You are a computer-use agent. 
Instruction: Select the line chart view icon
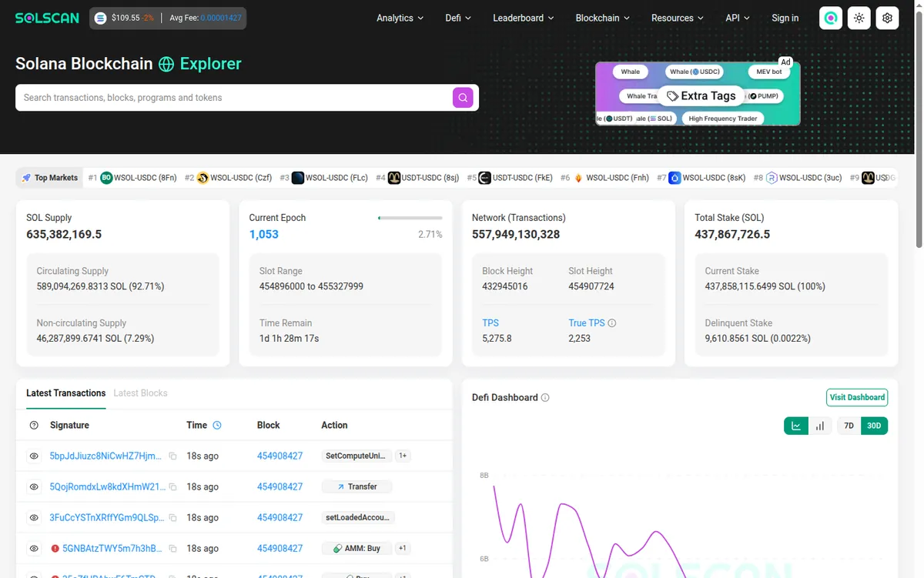point(796,426)
